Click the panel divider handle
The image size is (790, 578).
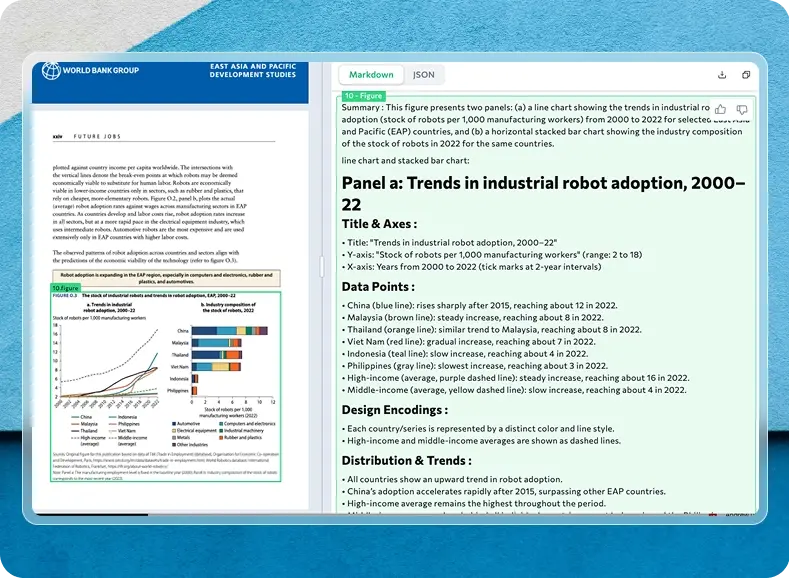322,266
